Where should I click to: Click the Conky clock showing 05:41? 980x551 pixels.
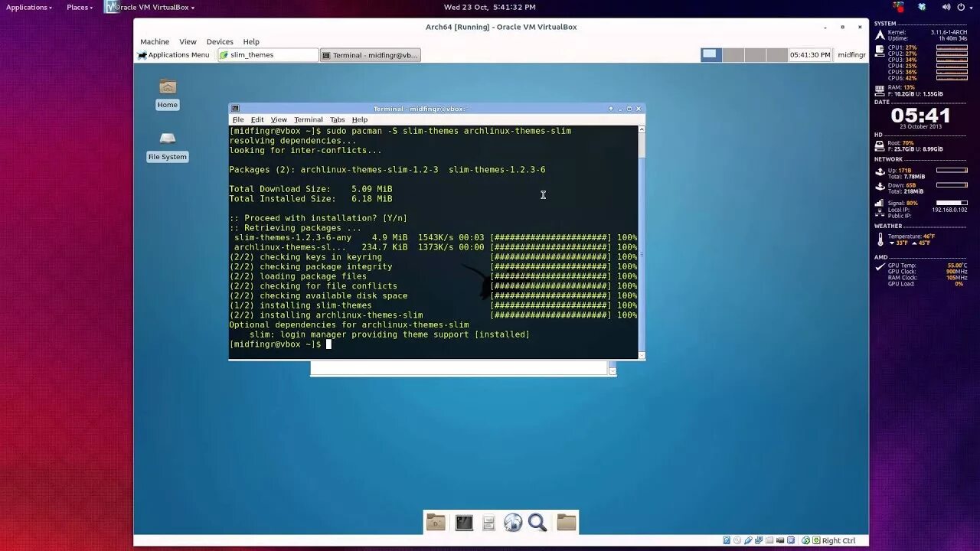click(x=920, y=116)
